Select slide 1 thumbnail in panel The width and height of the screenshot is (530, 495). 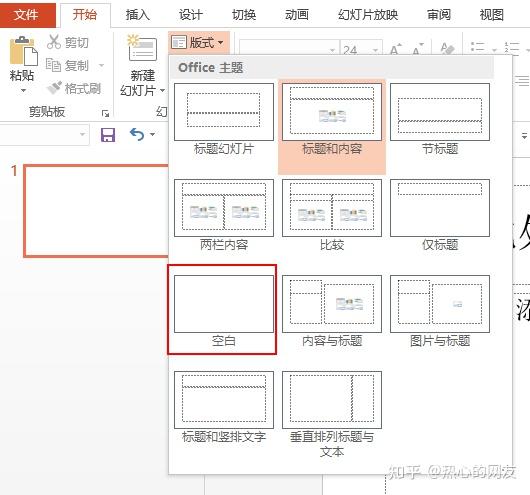pos(96,211)
